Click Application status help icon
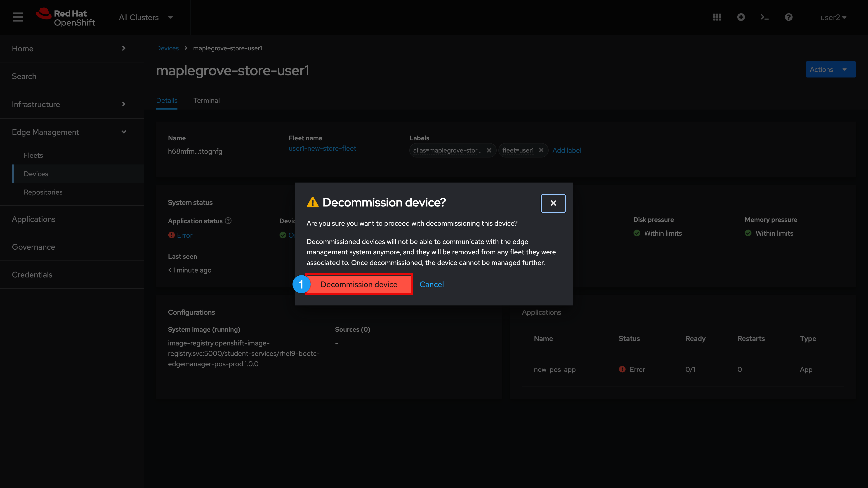The image size is (868, 488). 228,221
